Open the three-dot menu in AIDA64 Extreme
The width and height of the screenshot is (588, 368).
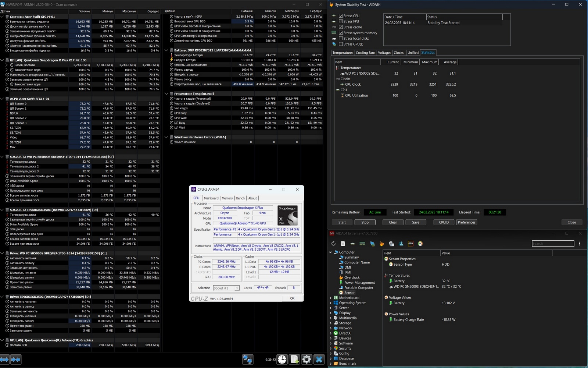tap(580, 244)
